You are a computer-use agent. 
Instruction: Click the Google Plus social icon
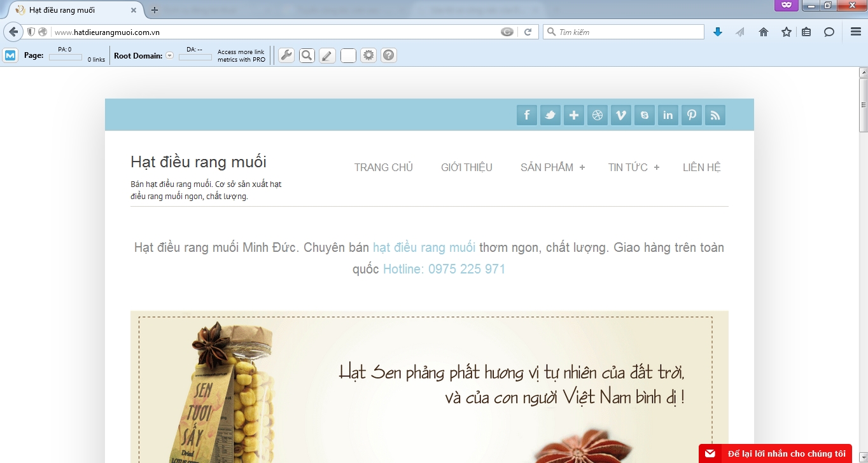click(574, 115)
